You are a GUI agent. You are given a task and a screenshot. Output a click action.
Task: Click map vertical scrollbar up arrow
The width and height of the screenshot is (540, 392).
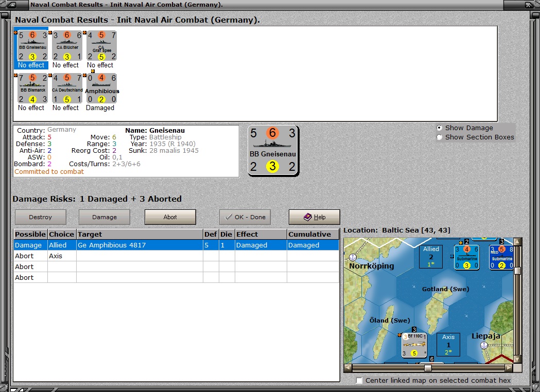[517, 242]
